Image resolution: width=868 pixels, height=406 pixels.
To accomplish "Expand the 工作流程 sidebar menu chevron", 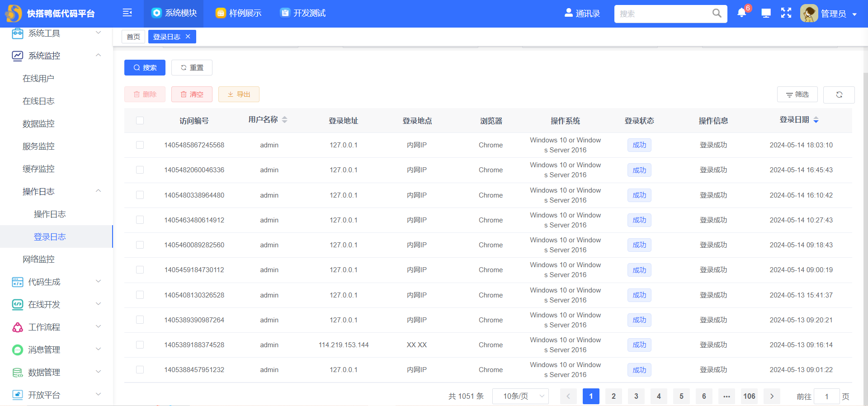I will point(98,326).
